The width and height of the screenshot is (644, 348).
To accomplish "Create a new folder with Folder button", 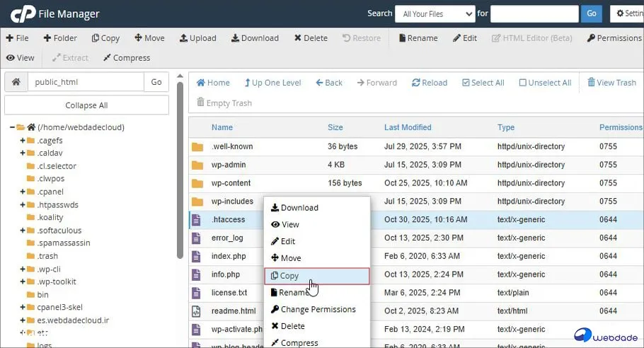I will (60, 38).
